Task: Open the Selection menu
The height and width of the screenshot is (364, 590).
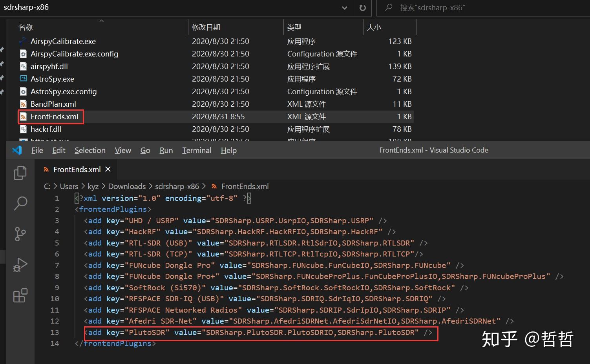Action: pos(90,150)
